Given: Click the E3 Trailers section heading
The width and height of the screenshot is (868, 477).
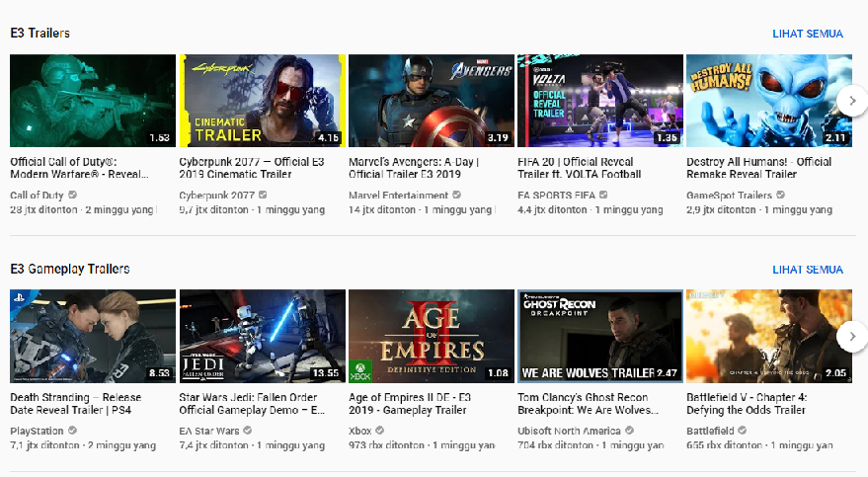Looking at the screenshot, I should pyautogui.click(x=39, y=34).
